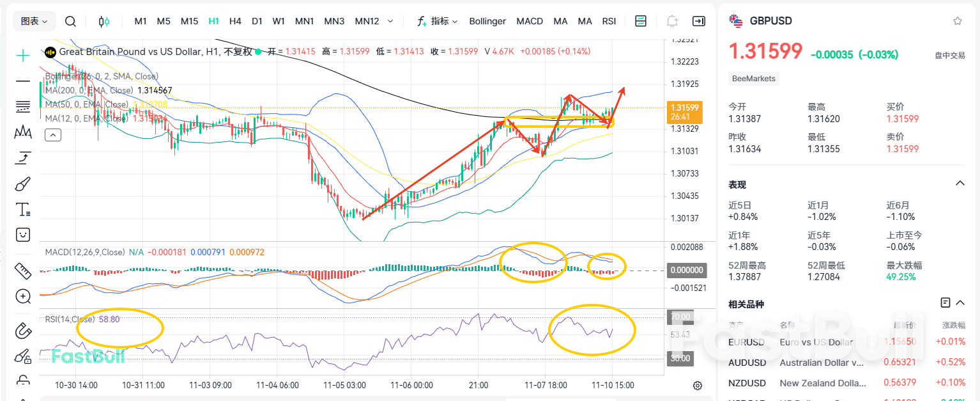Open the emoji sticker tool
The width and height of the screenshot is (980, 401).
click(22, 235)
